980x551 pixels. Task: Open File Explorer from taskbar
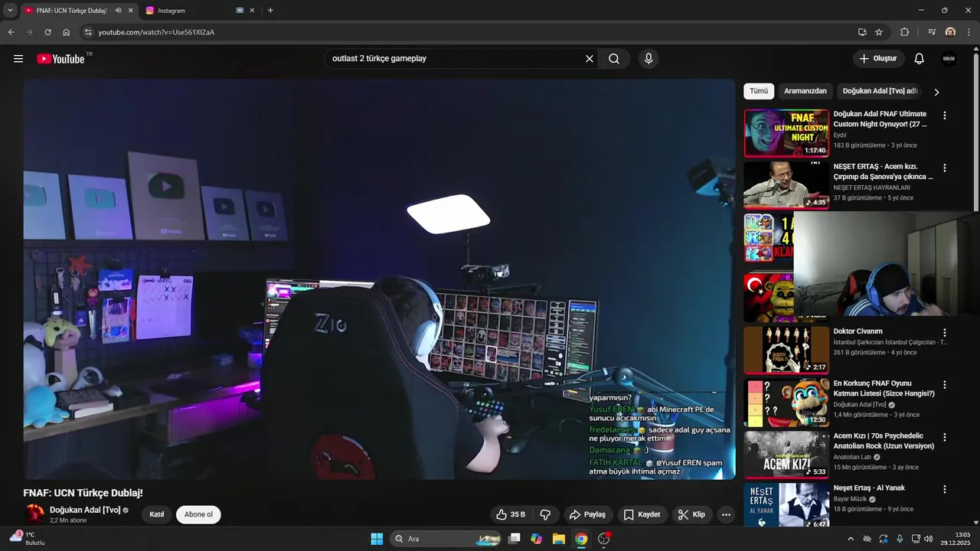pyautogui.click(x=558, y=539)
